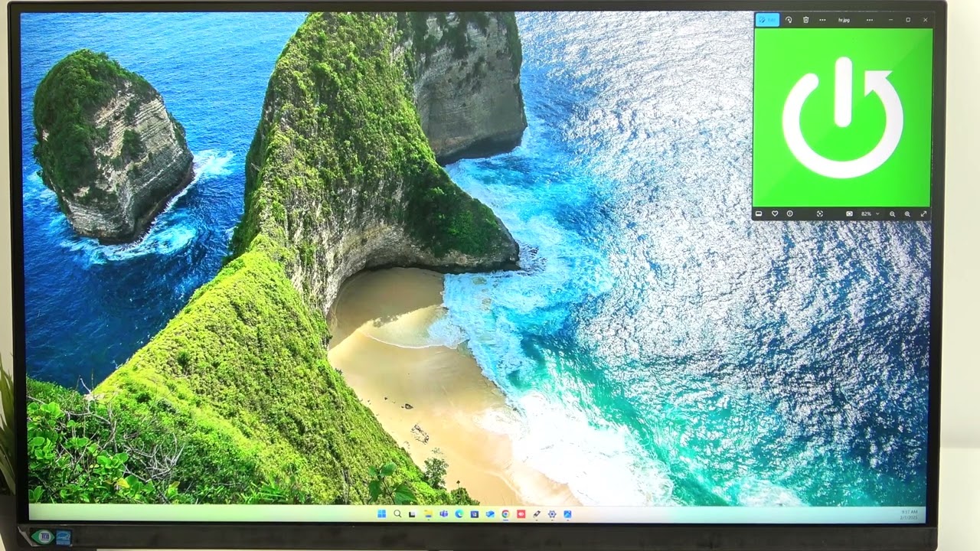980x551 pixels.
Task: Click the Edit button in Photos
Action: pyautogui.click(x=767, y=20)
